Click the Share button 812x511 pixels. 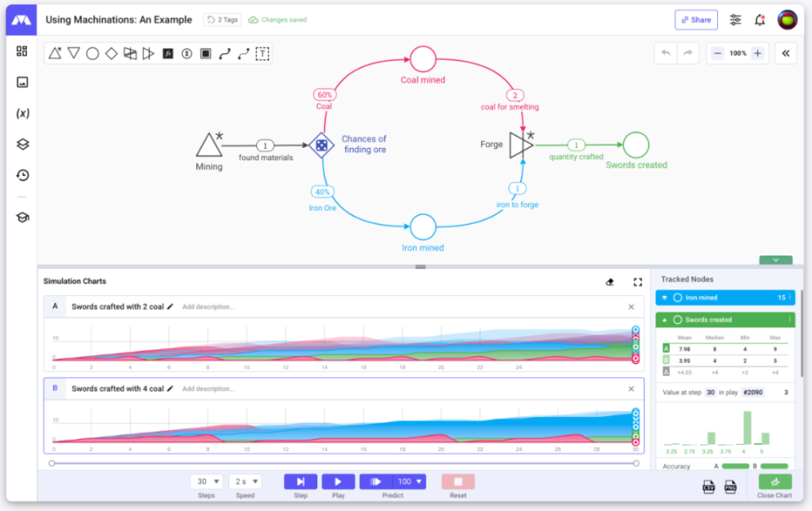(x=696, y=19)
